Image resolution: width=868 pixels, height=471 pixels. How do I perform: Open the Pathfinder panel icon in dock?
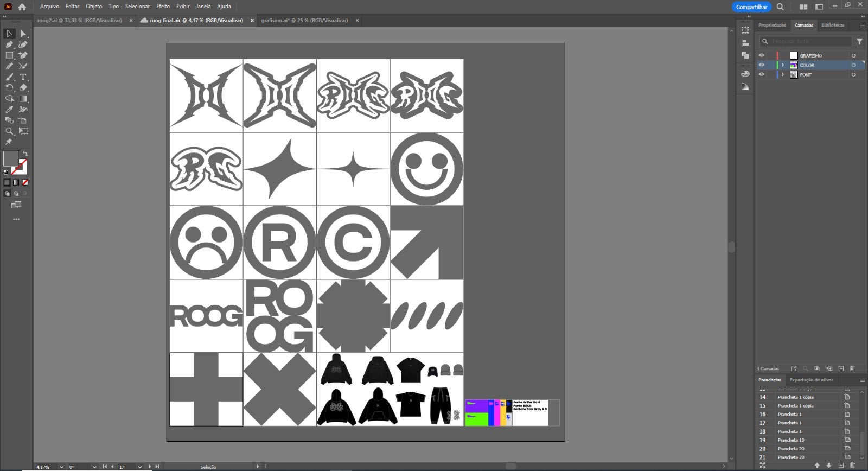click(x=745, y=55)
